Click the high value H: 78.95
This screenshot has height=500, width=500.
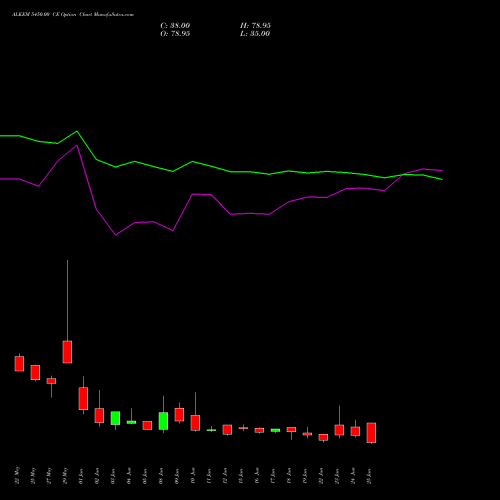(255, 26)
